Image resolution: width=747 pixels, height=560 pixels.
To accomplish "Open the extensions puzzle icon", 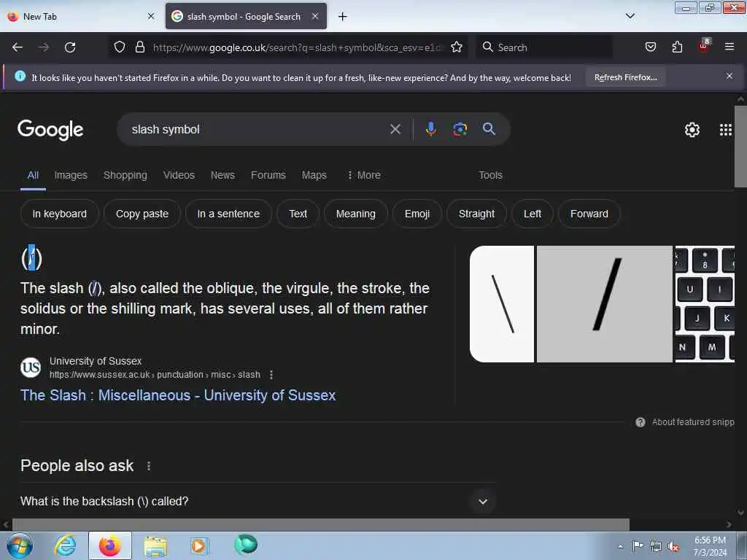I will pos(677,47).
